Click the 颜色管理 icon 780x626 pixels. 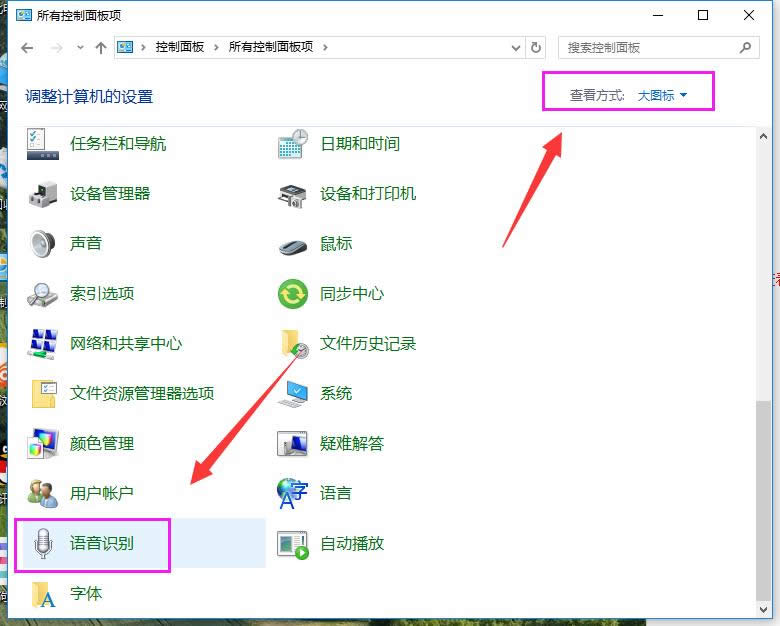42,443
